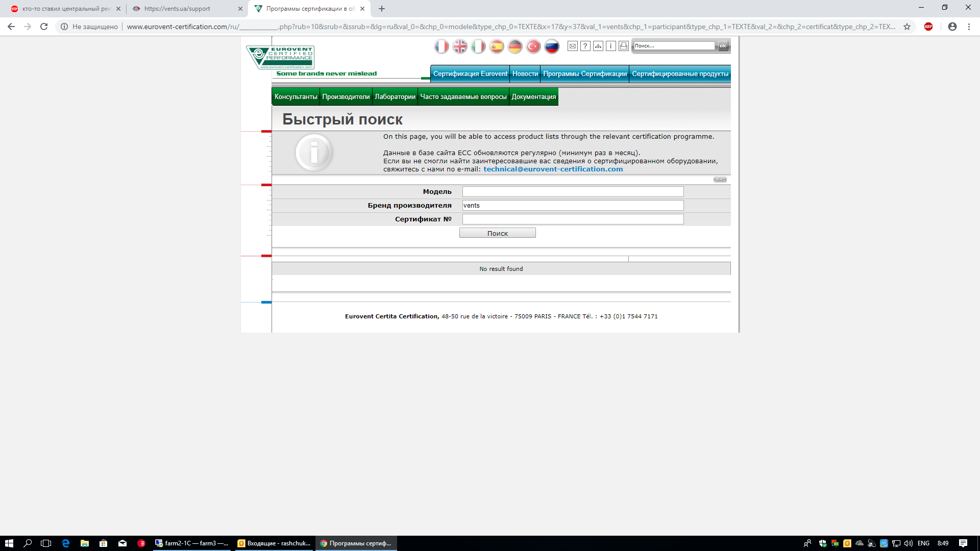Image resolution: width=980 pixels, height=551 pixels.
Task: Switch site language to French flag
Action: [442, 46]
